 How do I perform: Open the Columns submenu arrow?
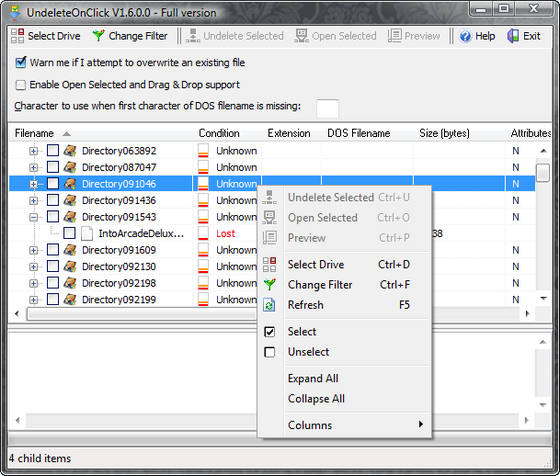click(x=421, y=424)
